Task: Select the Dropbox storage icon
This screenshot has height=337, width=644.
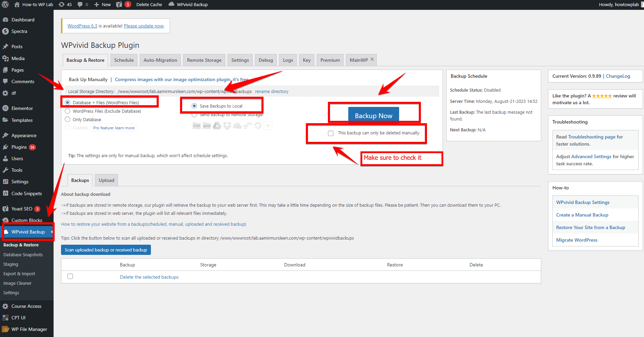Action: coord(227,126)
